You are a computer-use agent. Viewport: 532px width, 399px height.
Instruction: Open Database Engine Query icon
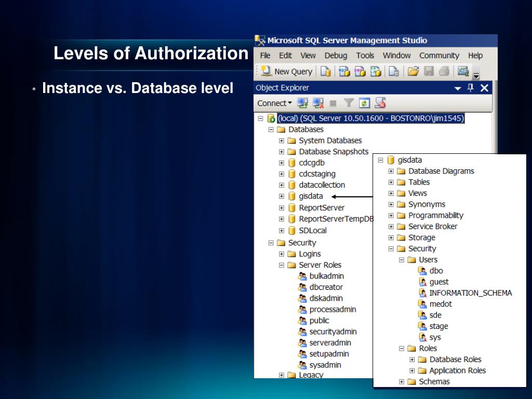[325, 71]
